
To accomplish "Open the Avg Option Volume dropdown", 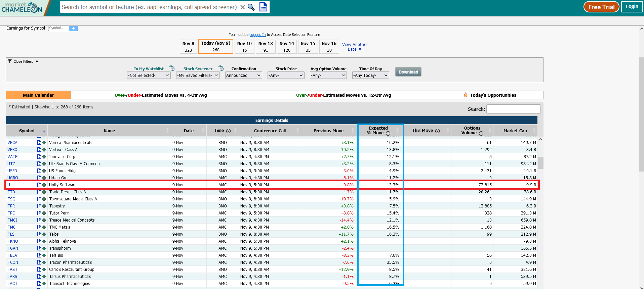I will click(x=328, y=76).
